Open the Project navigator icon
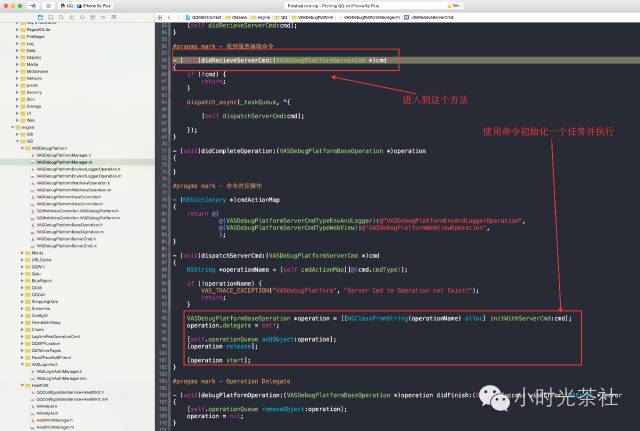This screenshot has width=640, height=431. pyautogui.click(x=40, y=17)
